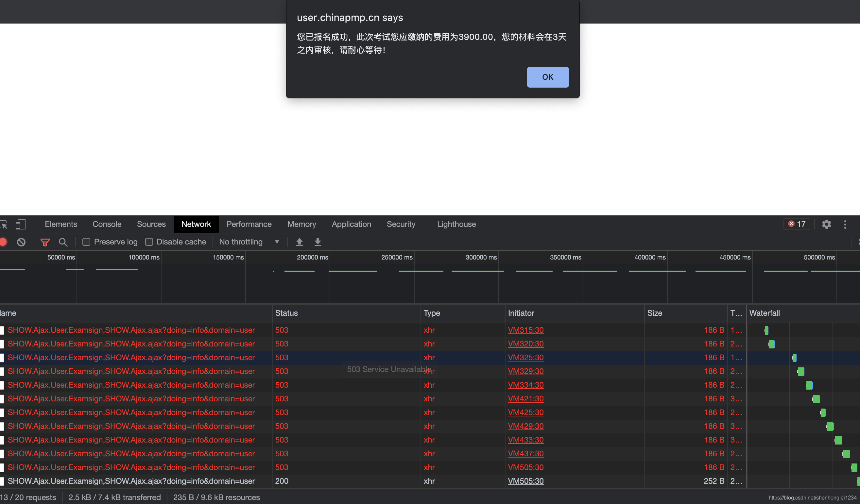860x504 pixels.
Task: Select the 503 request initiated by VM315:30
Action: coord(430,330)
